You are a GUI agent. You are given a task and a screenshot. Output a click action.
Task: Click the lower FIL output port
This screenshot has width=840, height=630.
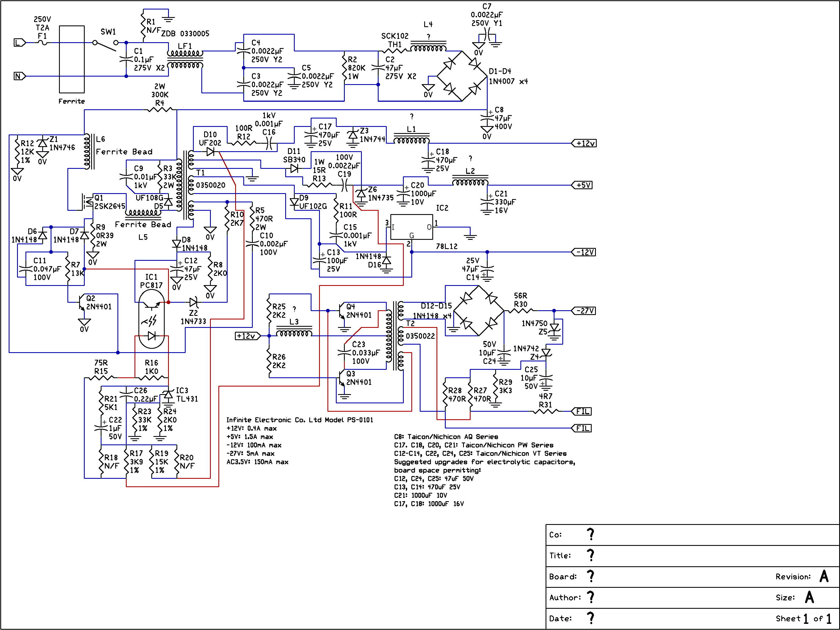(x=582, y=428)
